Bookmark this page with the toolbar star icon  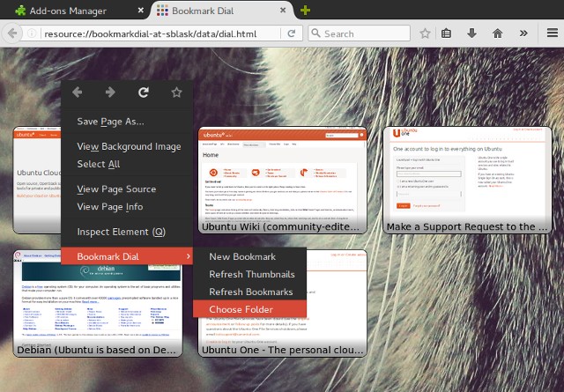point(425,33)
